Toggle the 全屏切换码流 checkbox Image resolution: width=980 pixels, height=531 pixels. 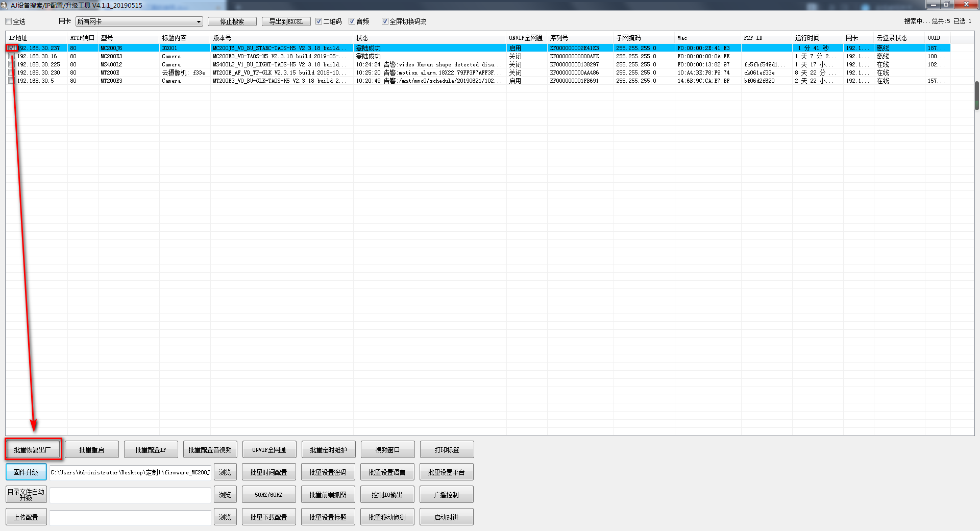[x=385, y=21]
